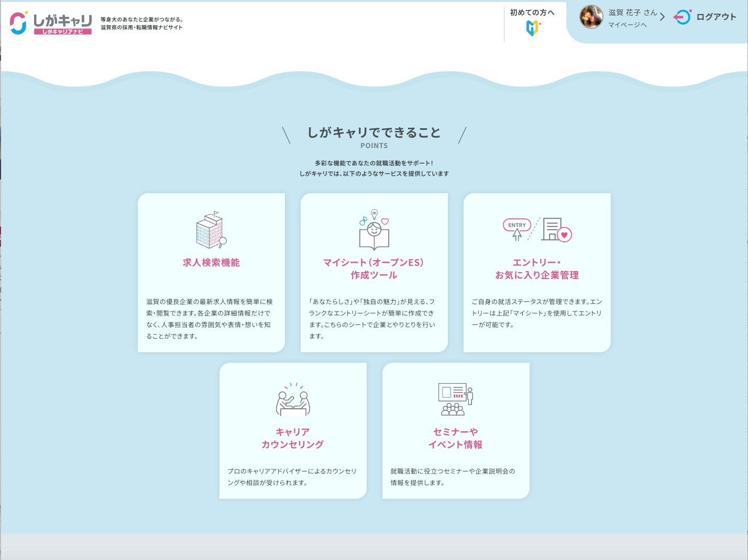Screen dimensions: 748x560
Task: Click the building icon for 求人検索機能
Action: [211, 230]
